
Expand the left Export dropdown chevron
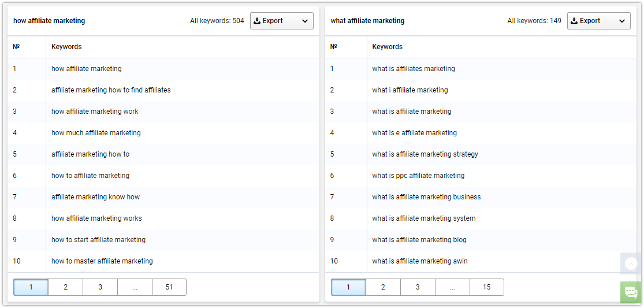pos(305,21)
